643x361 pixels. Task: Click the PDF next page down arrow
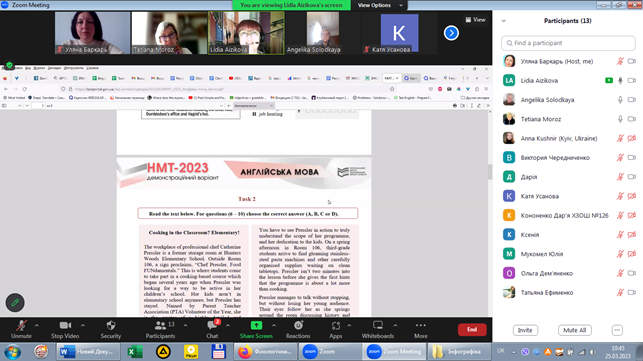27,105
